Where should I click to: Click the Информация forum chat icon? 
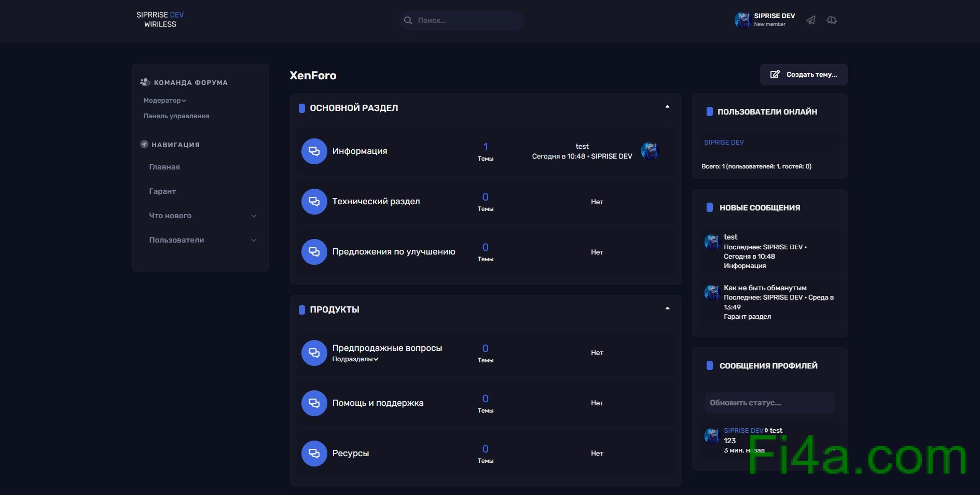314,151
